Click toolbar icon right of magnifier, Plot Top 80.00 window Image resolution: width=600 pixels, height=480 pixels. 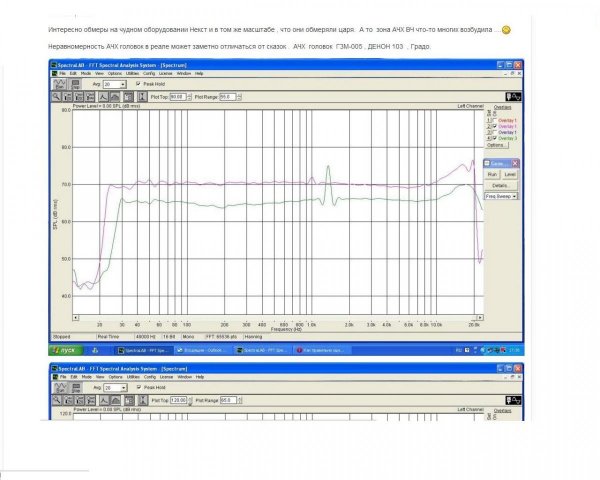point(67,97)
